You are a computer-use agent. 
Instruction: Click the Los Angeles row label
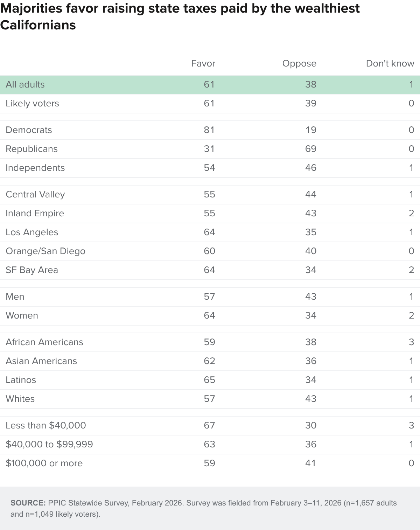(32, 232)
